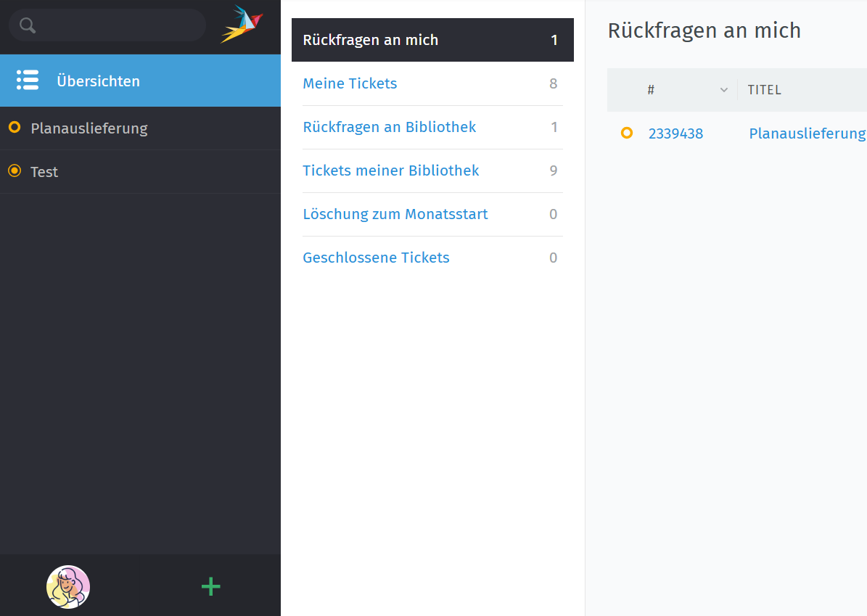Click the orange status circle of ticket 2339438
The width and height of the screenshot is (867, 616).
(x=627, y=134)
